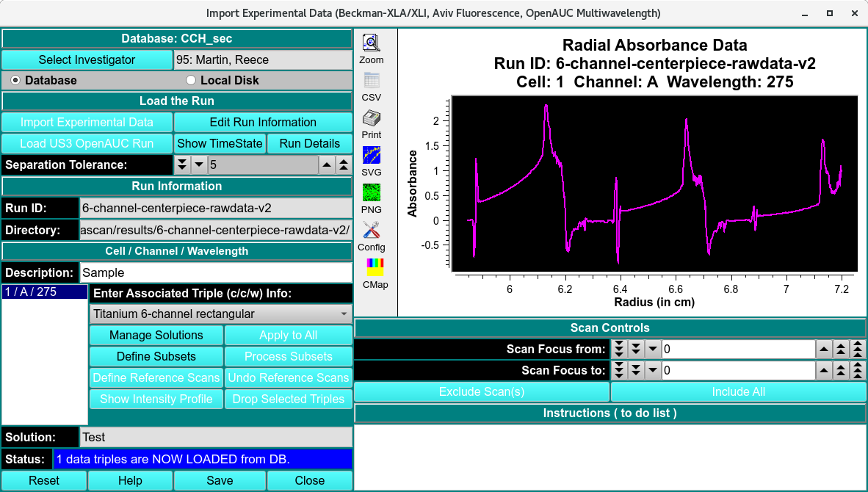This screenshot has height=492, width=868.
Task: Increase Separation Tolerance by single up arrow
Action: click(328, 164)
